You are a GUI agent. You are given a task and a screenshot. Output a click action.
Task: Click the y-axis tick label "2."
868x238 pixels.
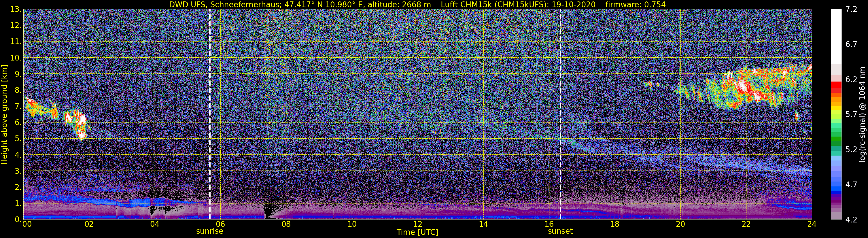(x=18, y=187)
